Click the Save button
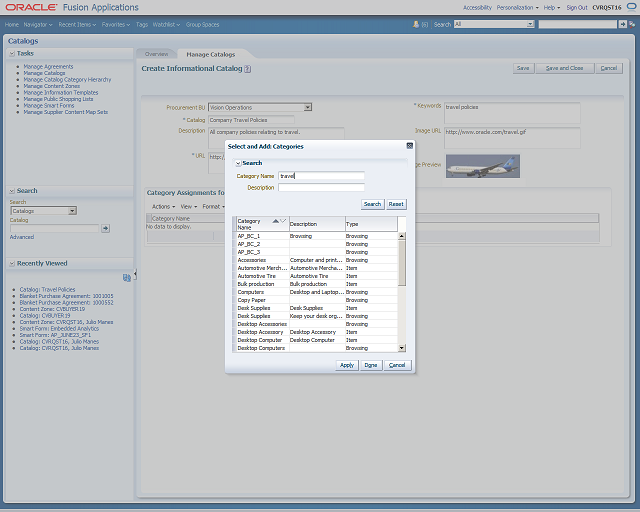 coord(523,68)
